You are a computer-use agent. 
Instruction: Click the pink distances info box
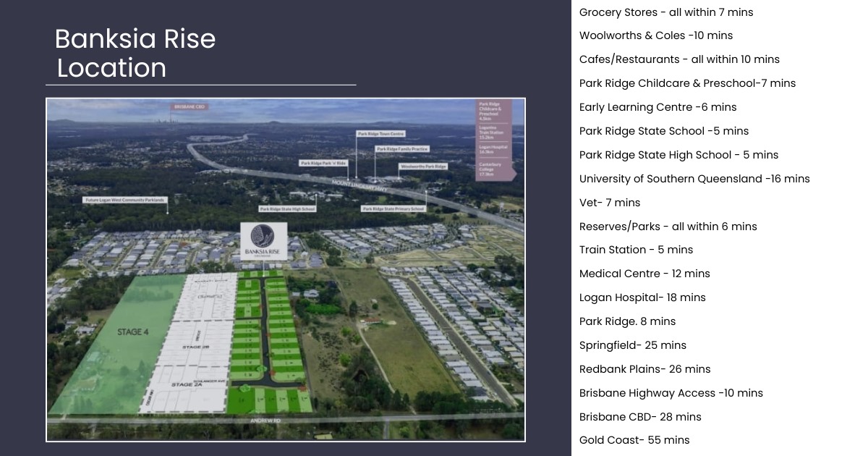coord(495,140)
